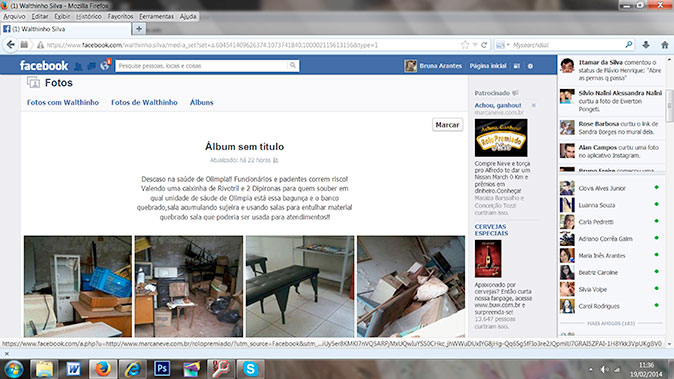The width and height of the screenshot is (674, 379).
Task: Open the notifications globe icon
Action: point(104,66)
